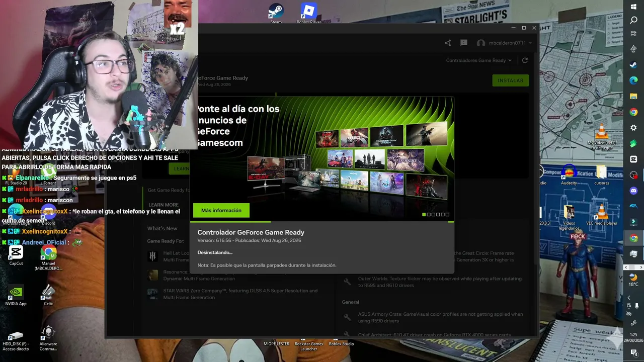The image size is (644, 362).
Task: Open the HDD_DISK (F) shortcut
Action: pyautogui.click(x=16, y=340)
